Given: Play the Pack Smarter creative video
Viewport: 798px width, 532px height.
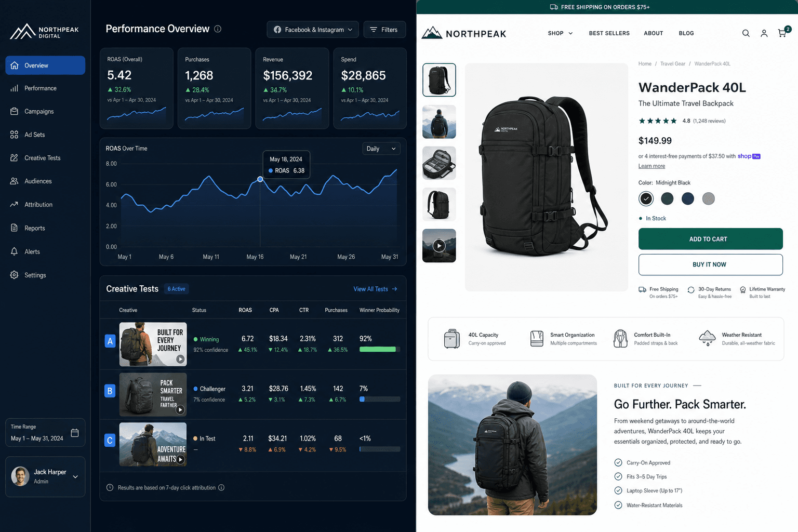Looking at the screenshot, I should pos(180,409).
